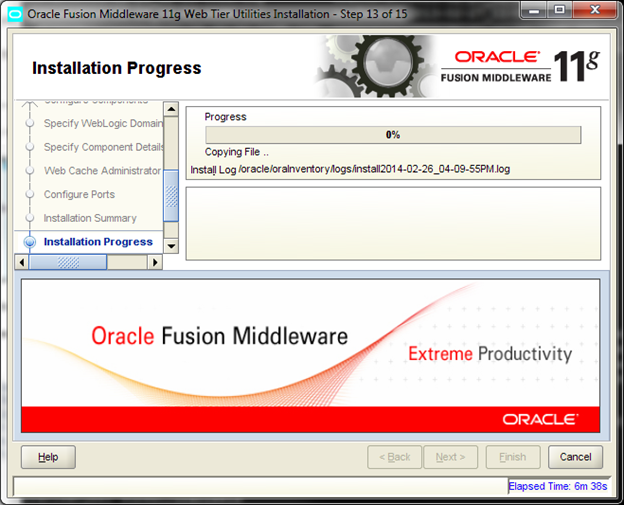624x505 pixels.
Task: Click the 0% installation progress bar
Action: tap(393, 135)
